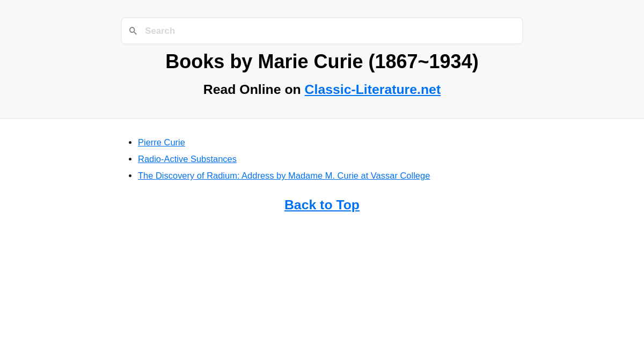Open the Vassar College address by Madame Curie
Image resolution: width=644 pixels, height=337 pixels.
(283, 175)
